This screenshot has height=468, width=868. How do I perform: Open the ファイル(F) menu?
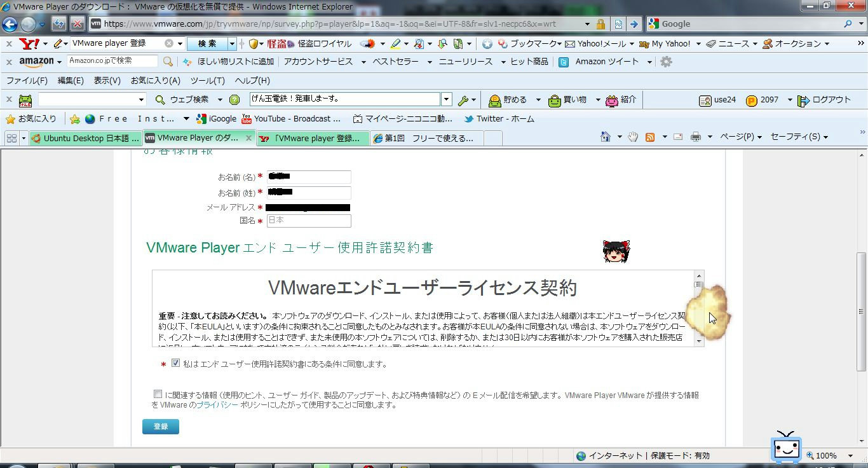coord(27,81)
